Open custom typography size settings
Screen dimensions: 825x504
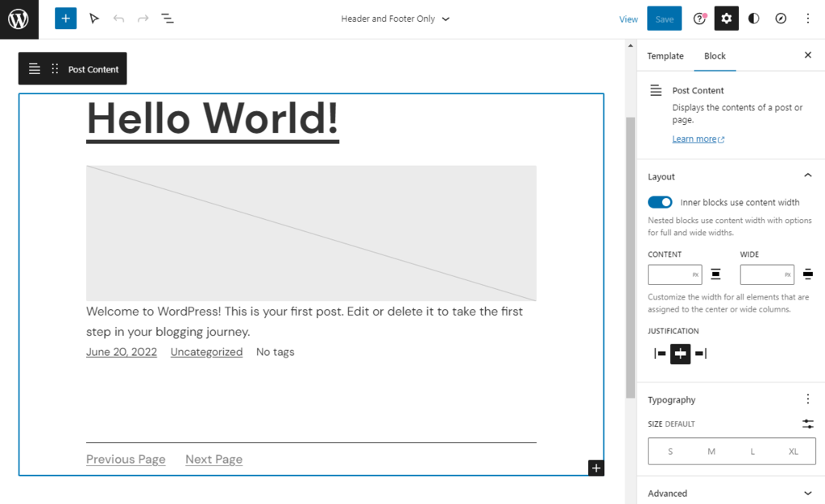click(x=808, y=423)
